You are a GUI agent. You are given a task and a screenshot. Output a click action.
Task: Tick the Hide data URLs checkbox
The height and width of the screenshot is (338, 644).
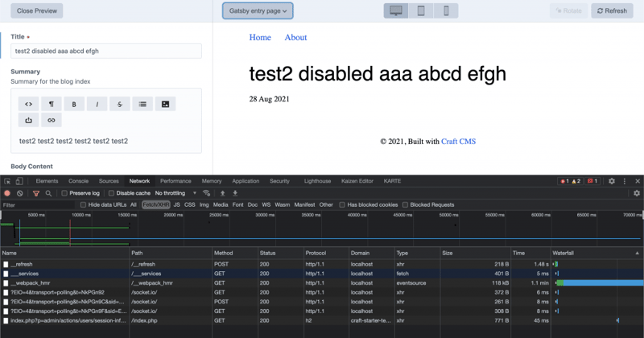click(85, 205)
